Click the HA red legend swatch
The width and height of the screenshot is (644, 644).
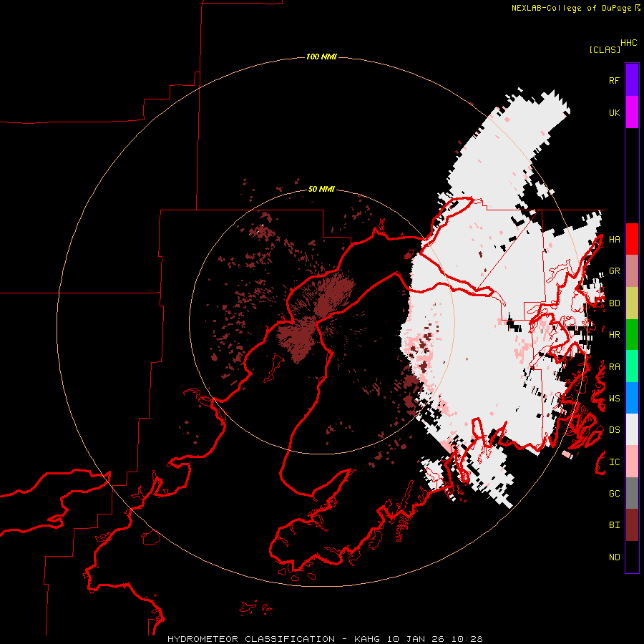point(632,239)
